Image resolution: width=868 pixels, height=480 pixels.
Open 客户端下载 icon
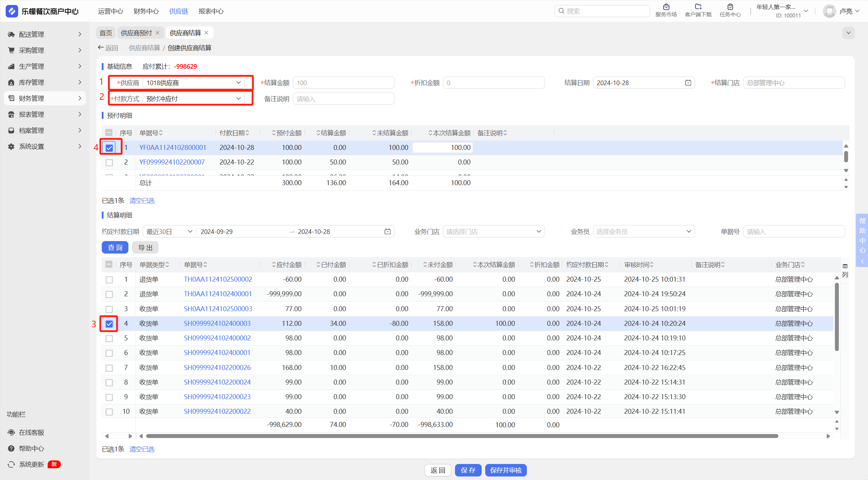click(698, 7)
